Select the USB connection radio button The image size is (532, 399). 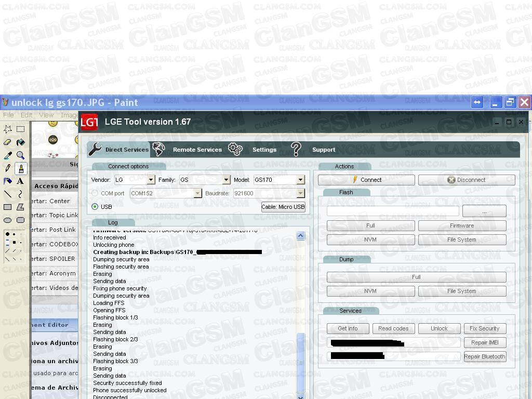click(95, 207)
